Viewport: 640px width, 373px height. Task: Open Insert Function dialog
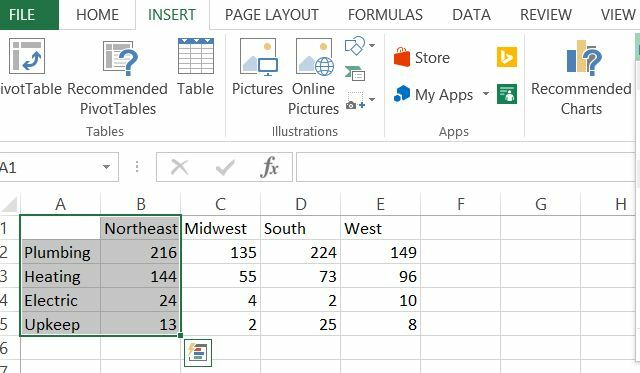coord(269,167)
